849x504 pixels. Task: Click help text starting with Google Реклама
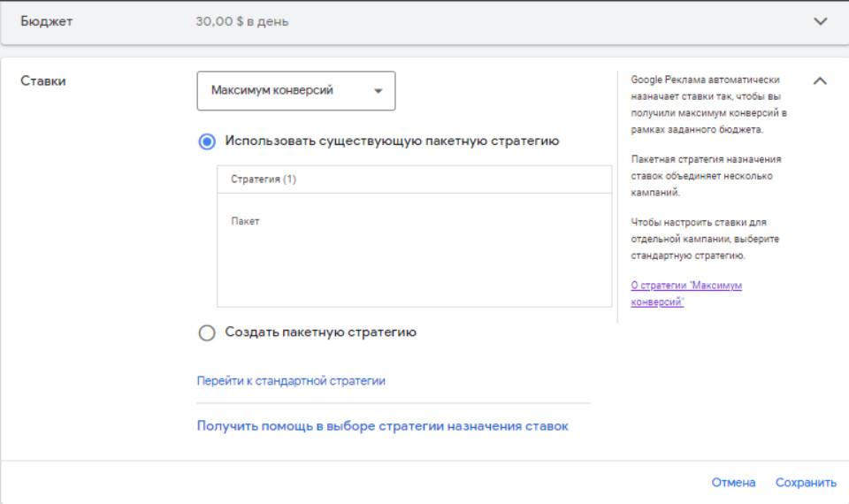click(708, 104)
